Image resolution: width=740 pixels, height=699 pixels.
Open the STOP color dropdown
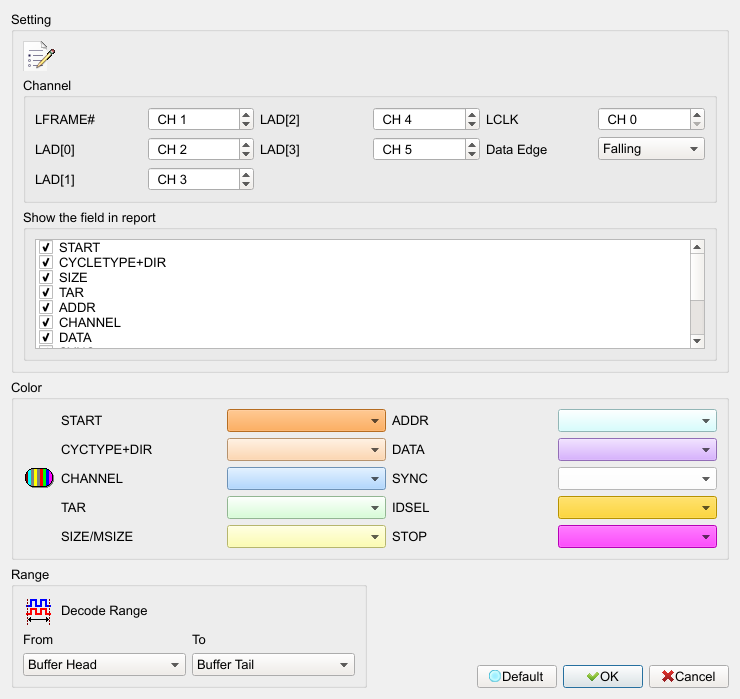coord(637,537)
